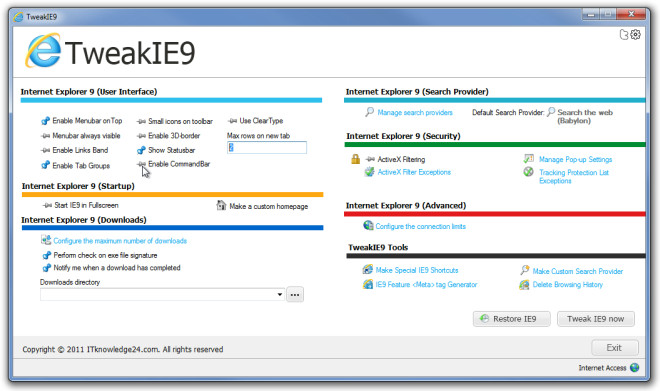
Task: Click the house icon for custom homepage
Action: (x=221, y=205)
